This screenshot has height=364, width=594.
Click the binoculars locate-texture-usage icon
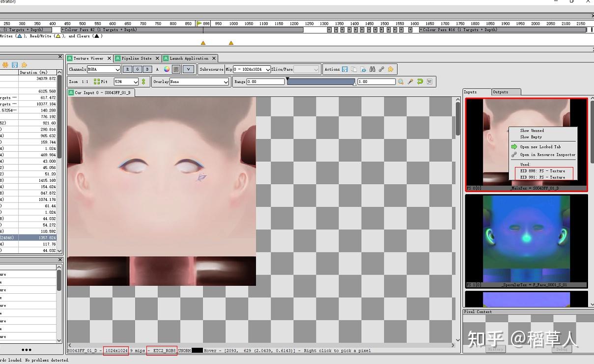click(x=372, y=69)
